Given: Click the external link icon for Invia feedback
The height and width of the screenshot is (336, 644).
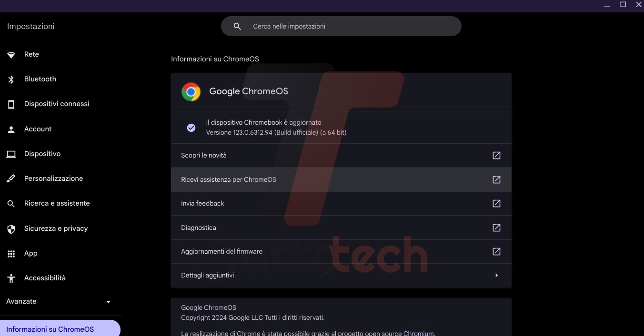Looking at the screenshot, I should (x=496, y=203).
